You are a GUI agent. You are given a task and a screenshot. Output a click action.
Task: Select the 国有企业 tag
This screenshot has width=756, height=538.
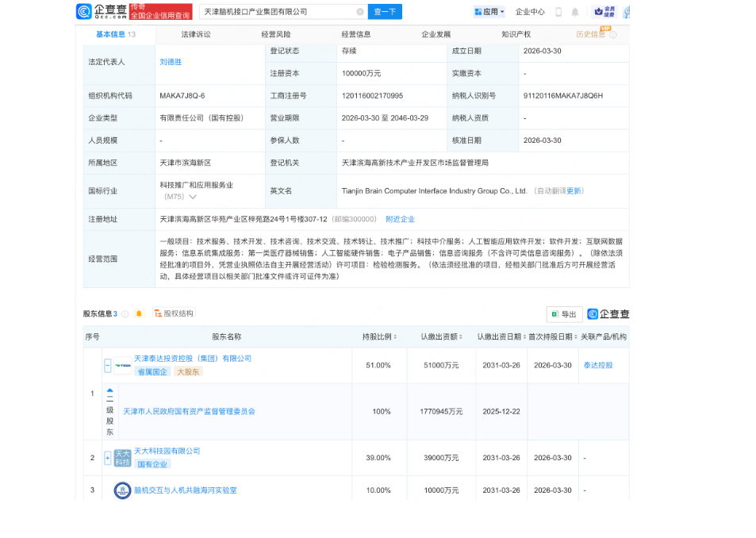point(152,464)
